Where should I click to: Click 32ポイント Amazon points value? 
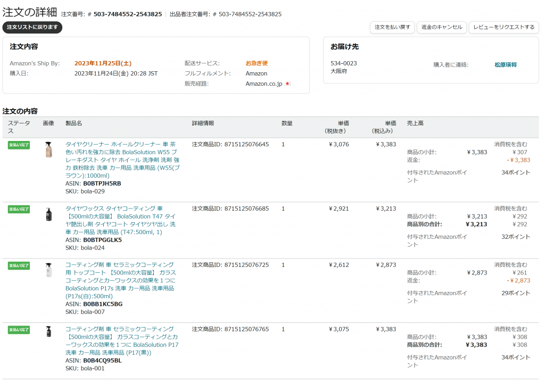[x=516, y=237]
